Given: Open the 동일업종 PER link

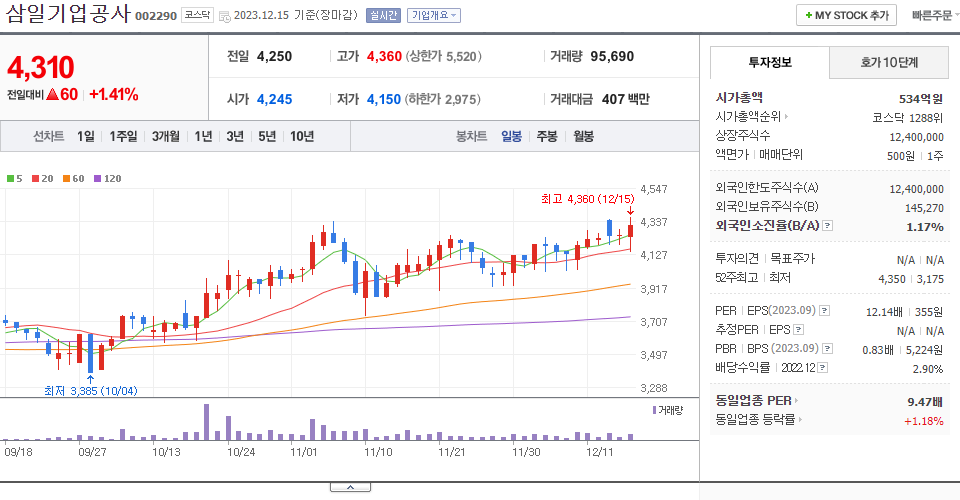Looking at the screenshot, I should [x=757, y=401].
